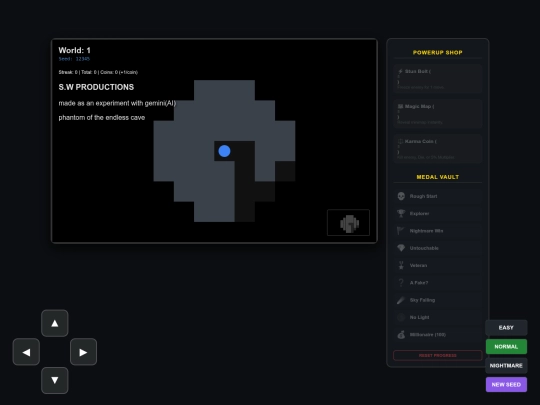
Task: Tap the right arrow movement button
Action: [x=83, y=352]
